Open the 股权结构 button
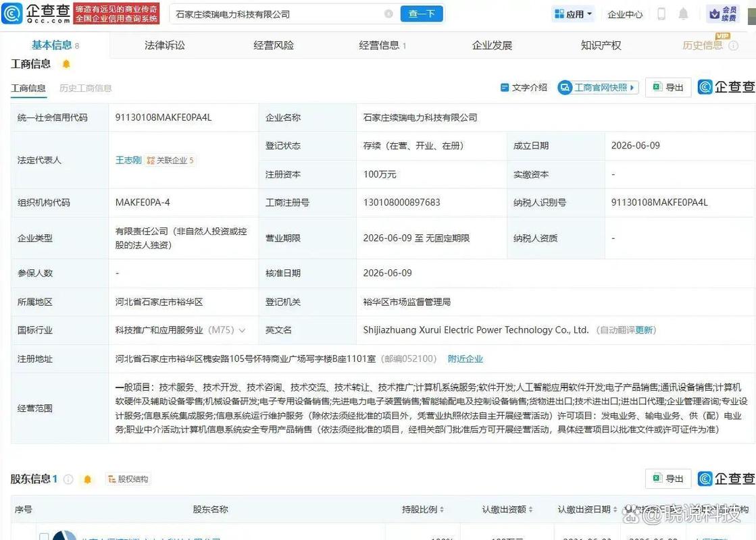Image resolution: width=756 pixels, height=540 pixels. pos(128,479)
